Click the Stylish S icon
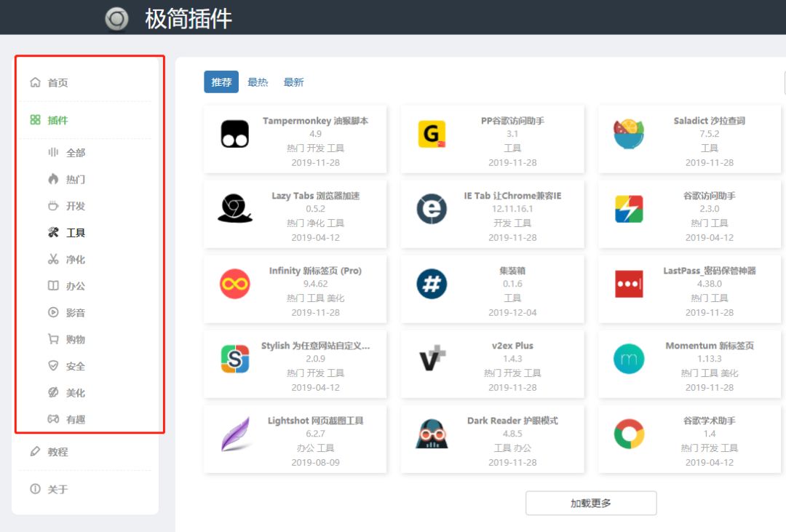Viewport: 786px width, 532px height. tap(234, 359)
